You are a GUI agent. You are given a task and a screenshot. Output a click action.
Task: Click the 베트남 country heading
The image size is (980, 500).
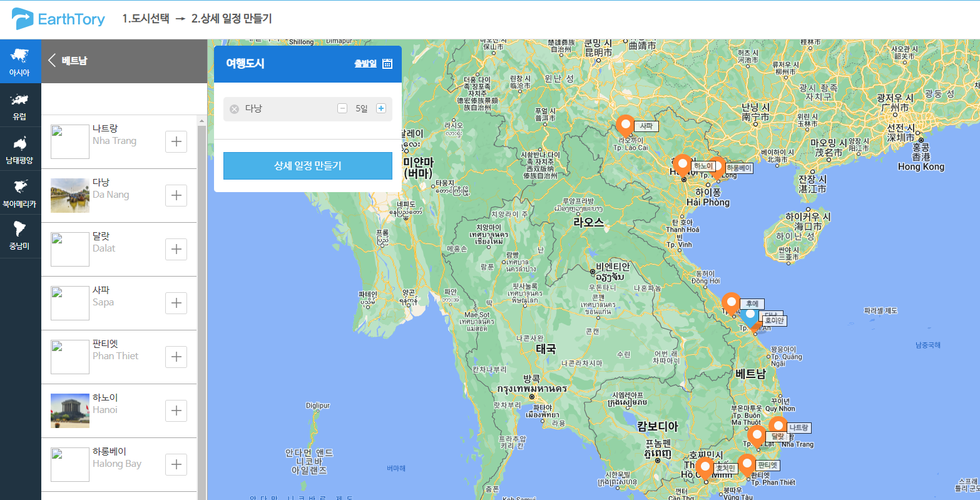coord(74,61)
